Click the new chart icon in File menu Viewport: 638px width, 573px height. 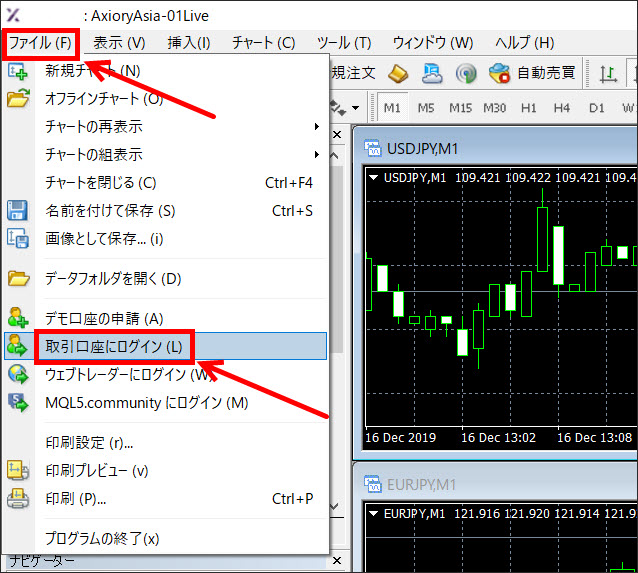point(18,71)
